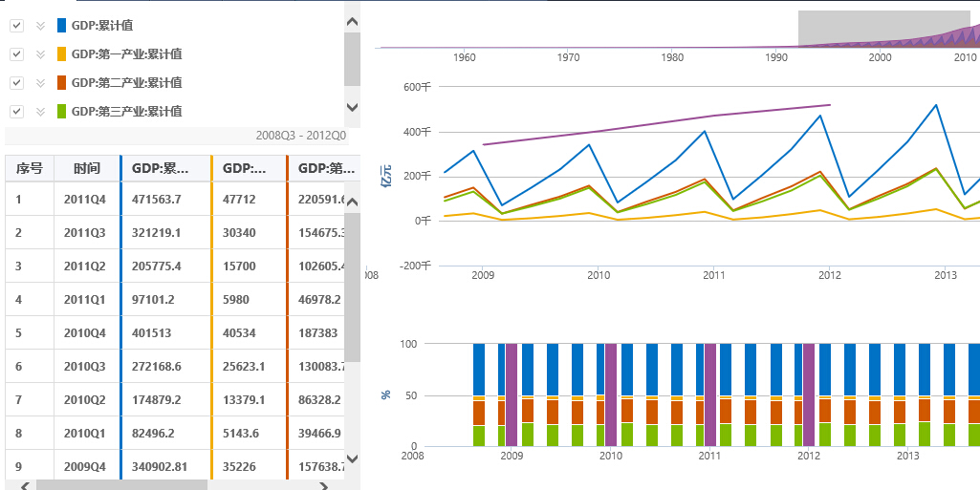Select the 2010Q1 time cell
The width and height of the screenshot is (980, 490).
point(86,434)
